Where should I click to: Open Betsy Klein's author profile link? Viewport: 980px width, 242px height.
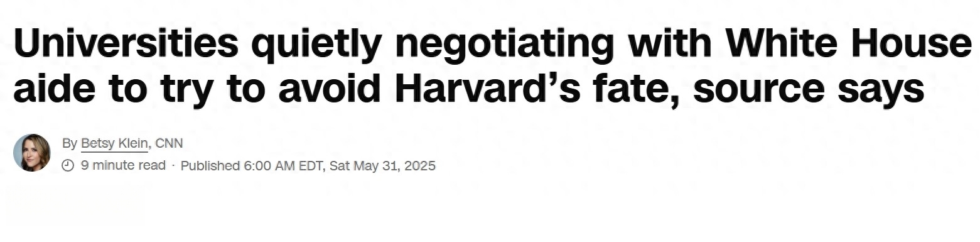[115, 144]
